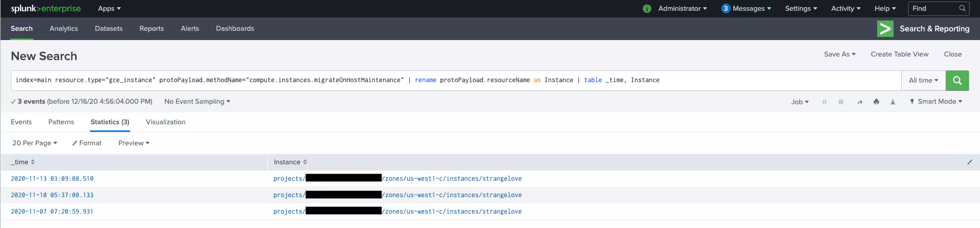
Task: Expand the No Event Sampling menu
Action: (197, 102)
